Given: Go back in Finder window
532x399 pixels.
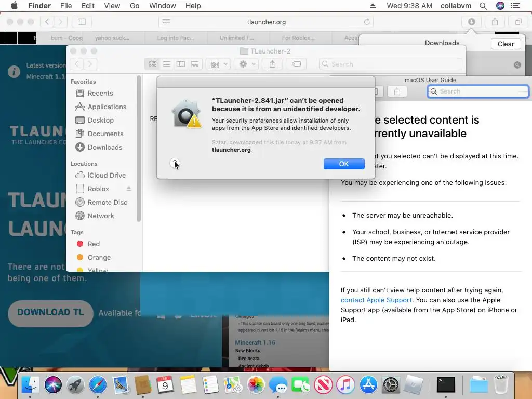Looking at the screenshot, I should coord(77,64).
